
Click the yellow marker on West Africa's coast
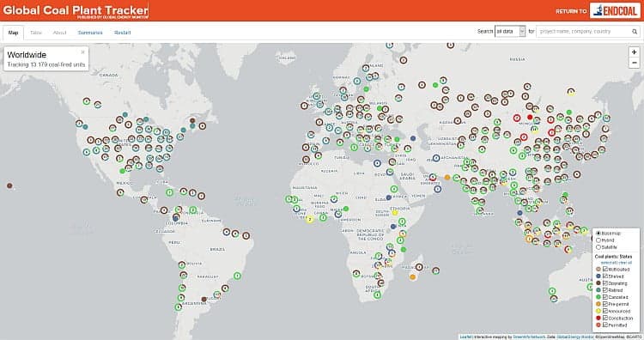[310, 220]
